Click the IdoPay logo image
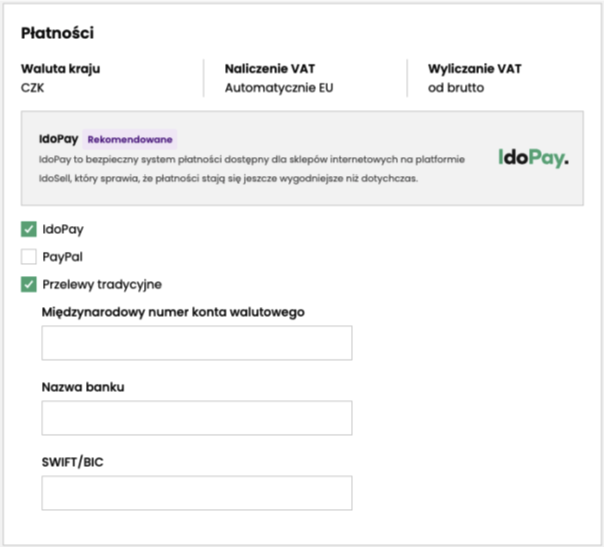Viewport: 604px width, 548px height. click(533, 158)
